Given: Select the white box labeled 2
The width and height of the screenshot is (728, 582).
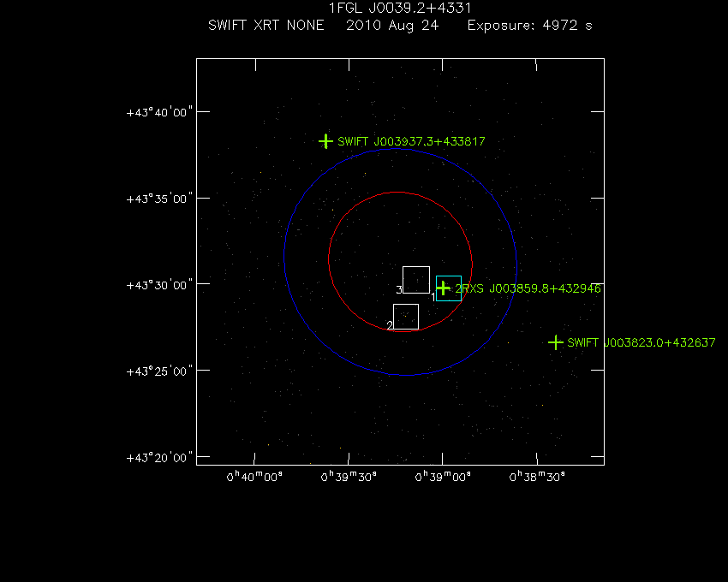Looking at the screenshot, I should coord(406,317).
